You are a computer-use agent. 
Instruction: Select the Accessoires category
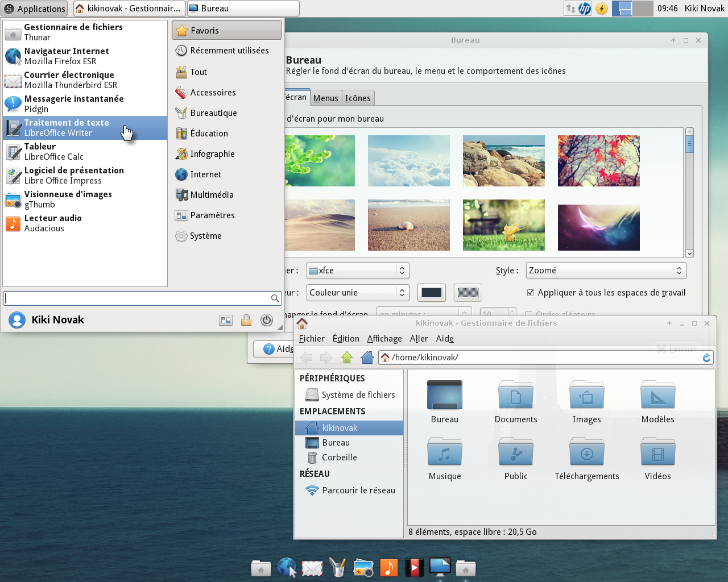coord(227,93)
